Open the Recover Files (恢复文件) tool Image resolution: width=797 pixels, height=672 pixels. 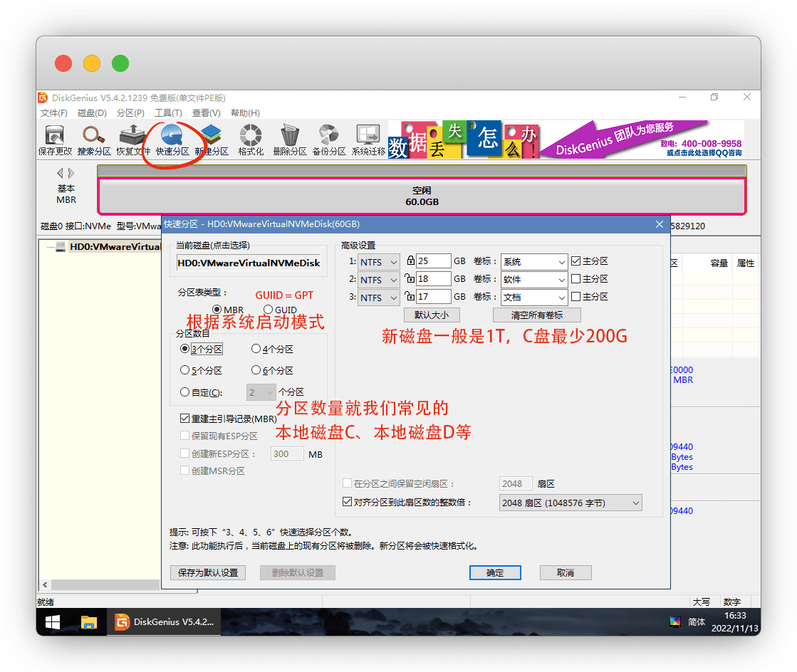point(133,140)
